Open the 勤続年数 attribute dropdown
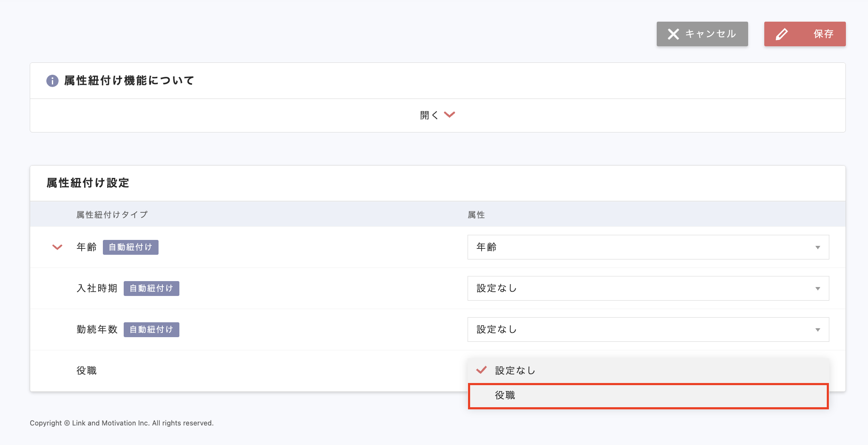Screen dimensions: 868x445 (x=648, y=330)
